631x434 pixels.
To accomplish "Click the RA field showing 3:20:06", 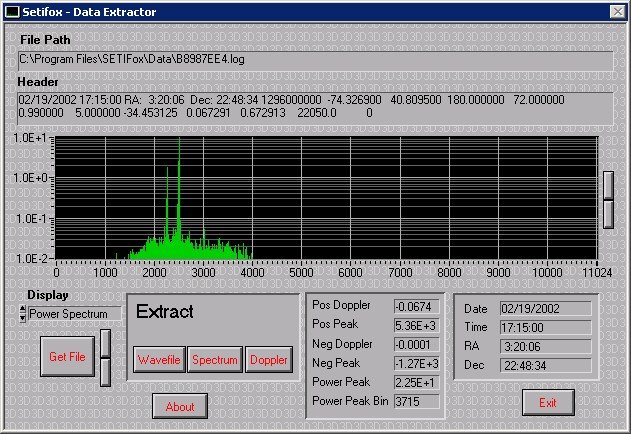I will [x=546, y=347].
